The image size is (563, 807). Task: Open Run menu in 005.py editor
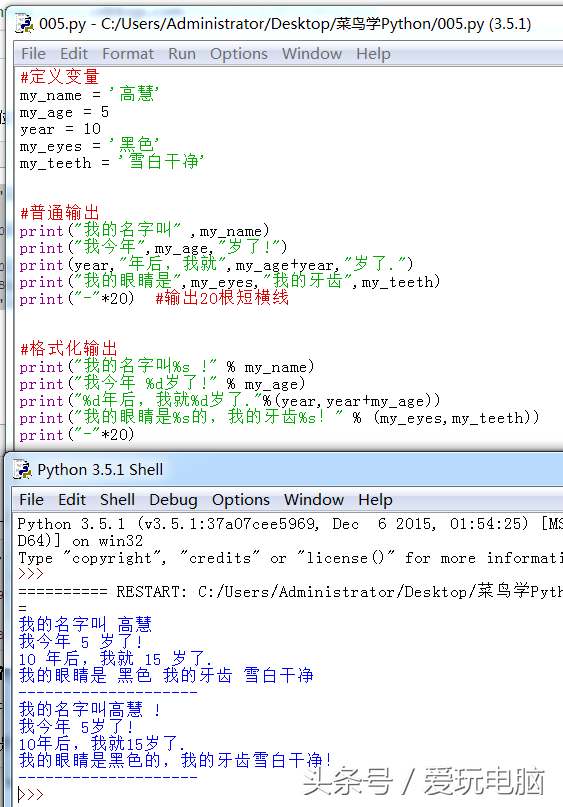182,54
